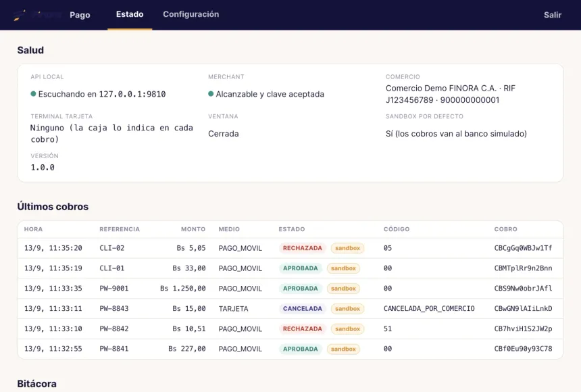Image resolution: width=581 pixels, height=392 pixels.
Task: Click the Salud section heading
Action: pos(30,50)
